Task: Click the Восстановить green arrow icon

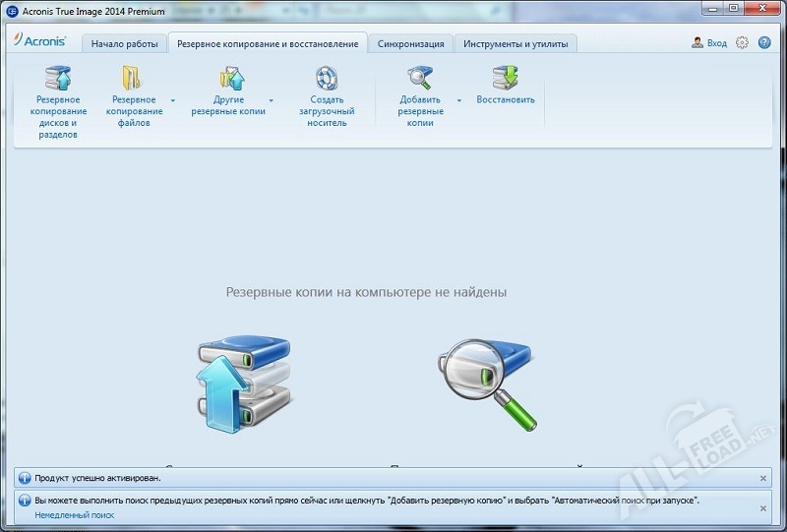Action: (x=505, y=78)
